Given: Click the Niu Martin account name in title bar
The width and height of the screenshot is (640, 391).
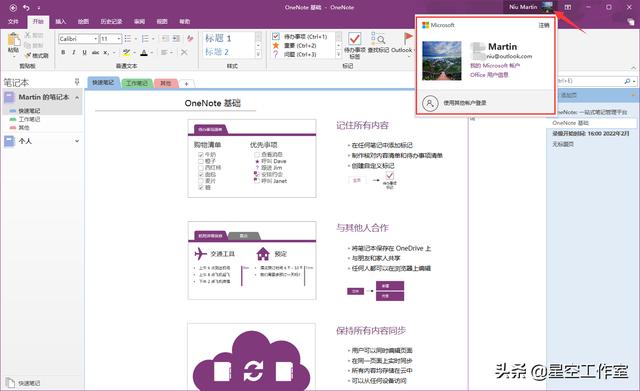Looking at the screenshot, I should pos(523,7).
